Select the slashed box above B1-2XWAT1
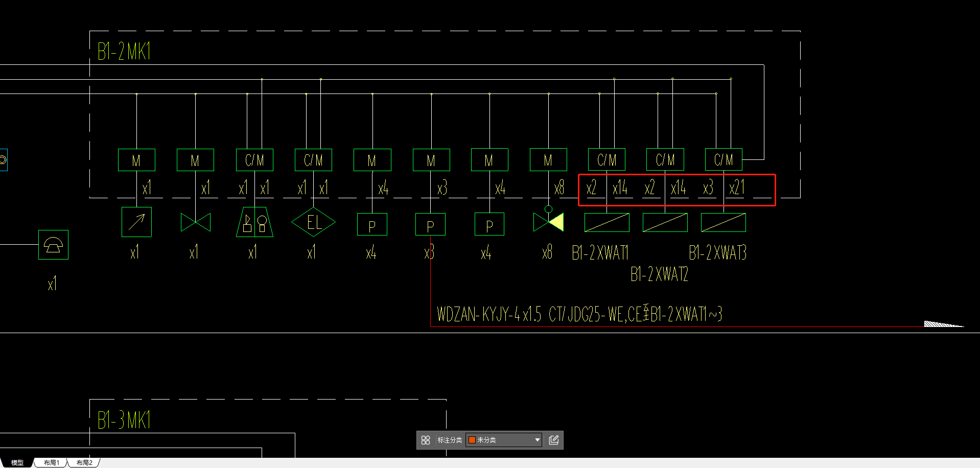This screenshot has width=980, height=468. click(606, 222)
